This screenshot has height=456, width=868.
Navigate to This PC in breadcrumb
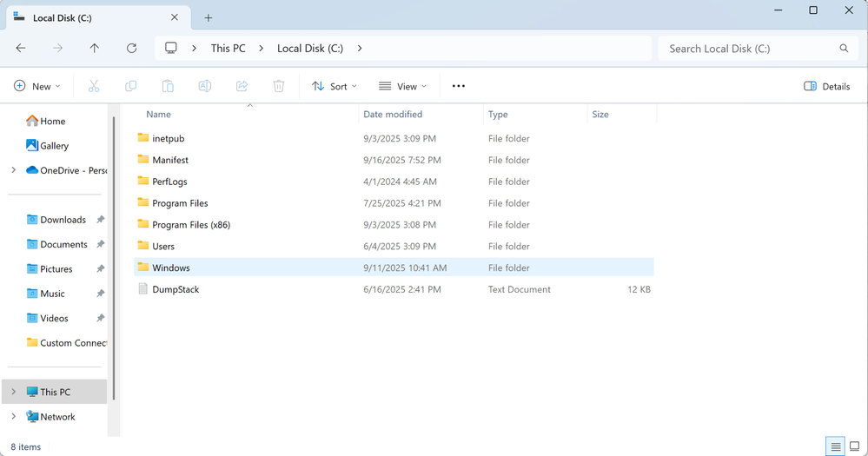pyautogui.click(x=228, y=49)
